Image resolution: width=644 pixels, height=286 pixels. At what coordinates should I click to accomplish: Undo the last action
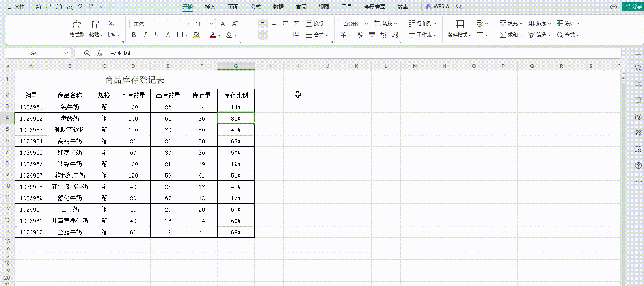[80, 6]
